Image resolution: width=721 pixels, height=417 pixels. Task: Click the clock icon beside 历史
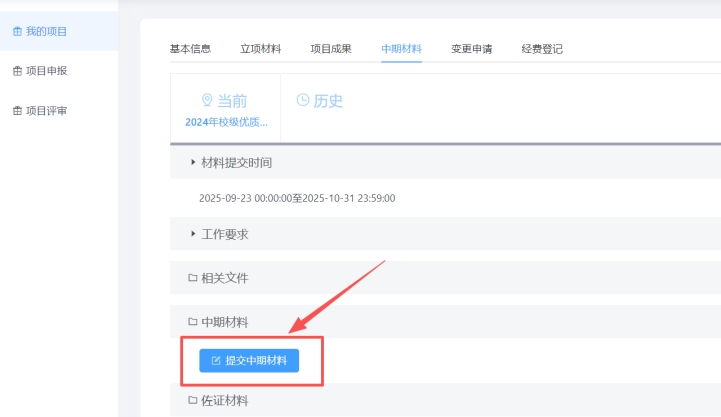[303, 100]
